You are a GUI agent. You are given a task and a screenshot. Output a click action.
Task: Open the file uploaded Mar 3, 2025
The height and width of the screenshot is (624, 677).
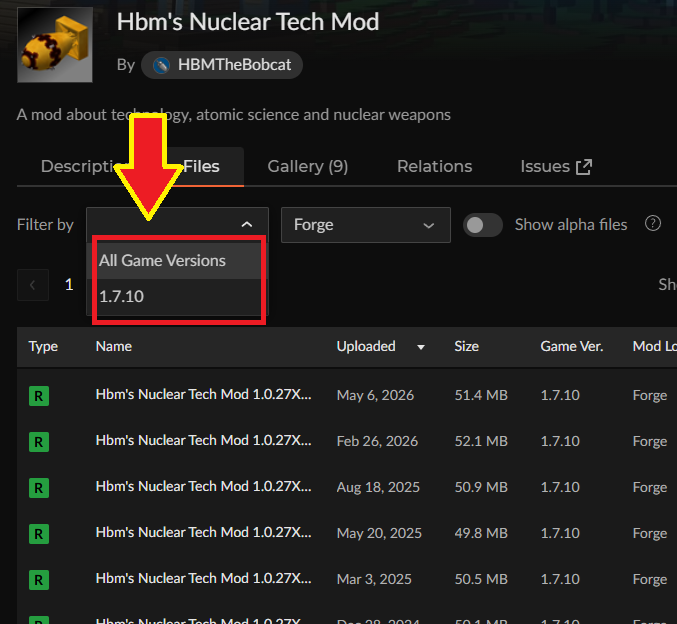click(x=203, y=579)
